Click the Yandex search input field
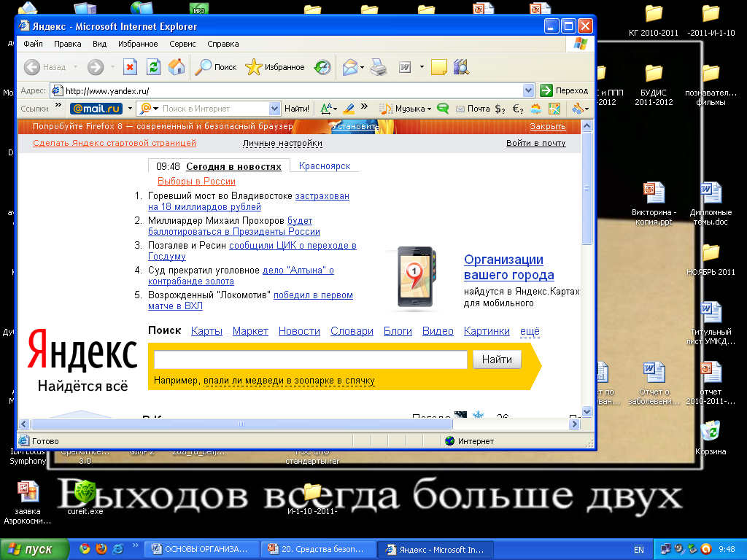 pyautogui.click(x=311, y=359)
